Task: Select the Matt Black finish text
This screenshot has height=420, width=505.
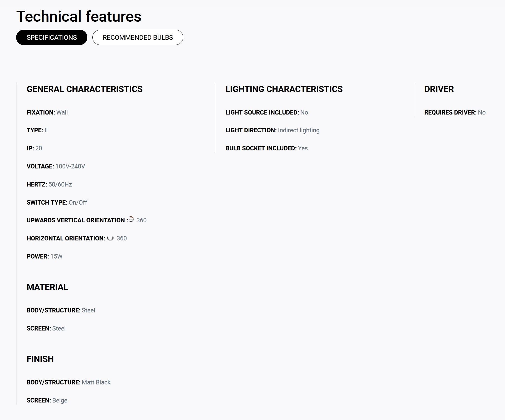Action: [x=96, y=382]
